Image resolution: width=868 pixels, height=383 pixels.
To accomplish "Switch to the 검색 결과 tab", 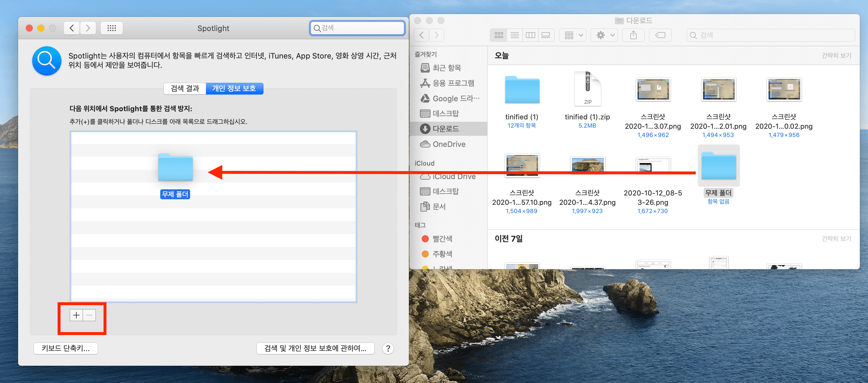I will point(185,88).
